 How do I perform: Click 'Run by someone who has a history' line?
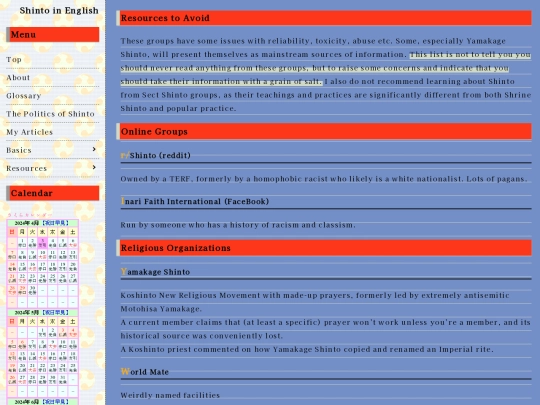[238, 225]
